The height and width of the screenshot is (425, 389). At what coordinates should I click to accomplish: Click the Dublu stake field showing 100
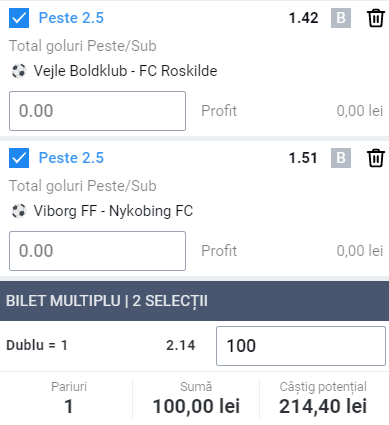[301, 346]
